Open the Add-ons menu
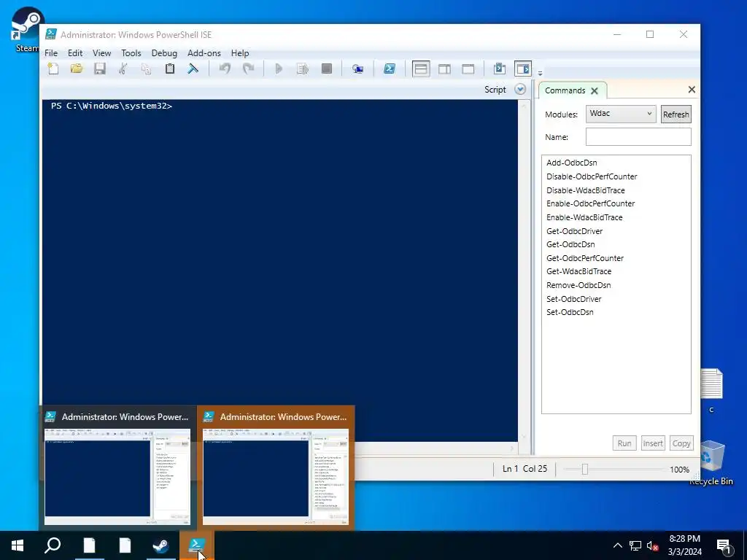Image resolution: width=747 pixels, height=560 pixels. pyautogui.click(x=204, y=52)
